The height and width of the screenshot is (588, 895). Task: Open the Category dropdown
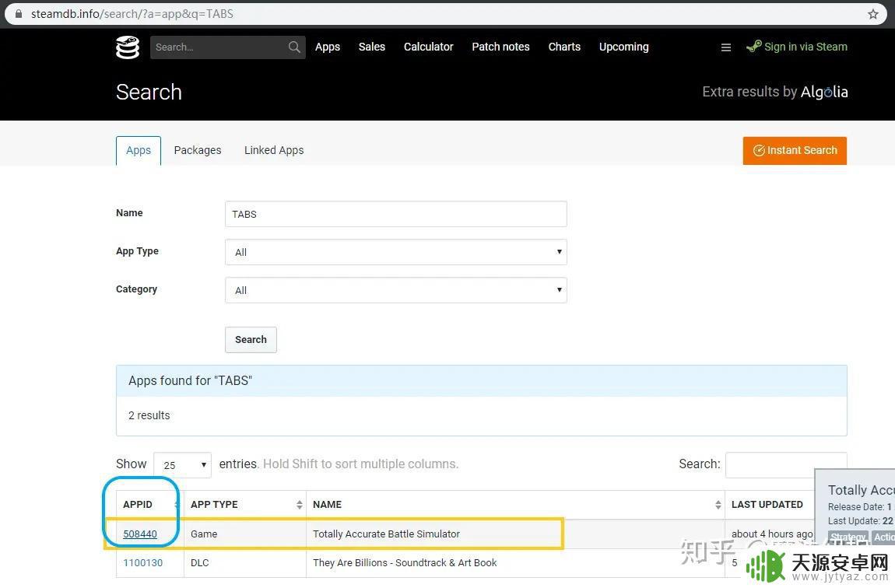pos(395,290)
